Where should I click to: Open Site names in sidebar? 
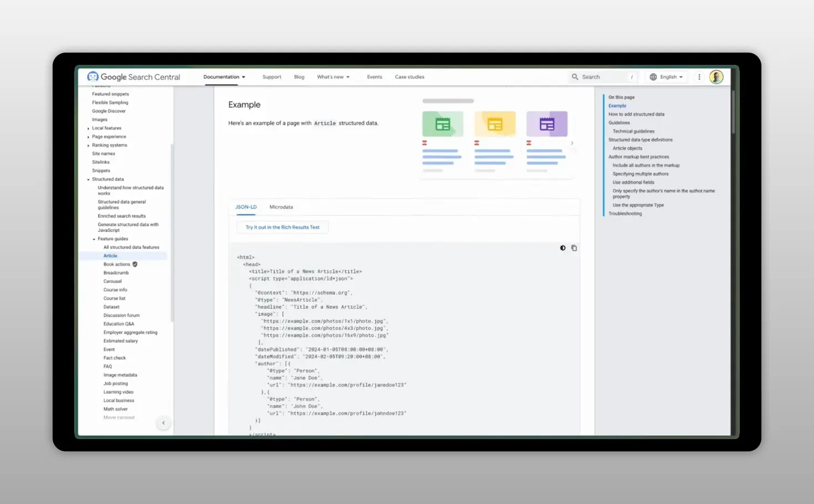[104, 154]
